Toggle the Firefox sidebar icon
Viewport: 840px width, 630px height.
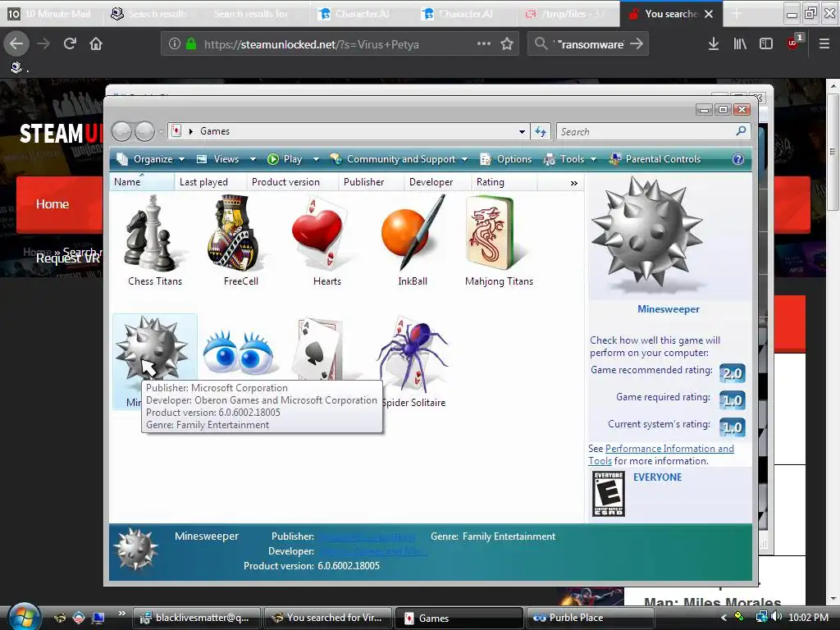766,44
